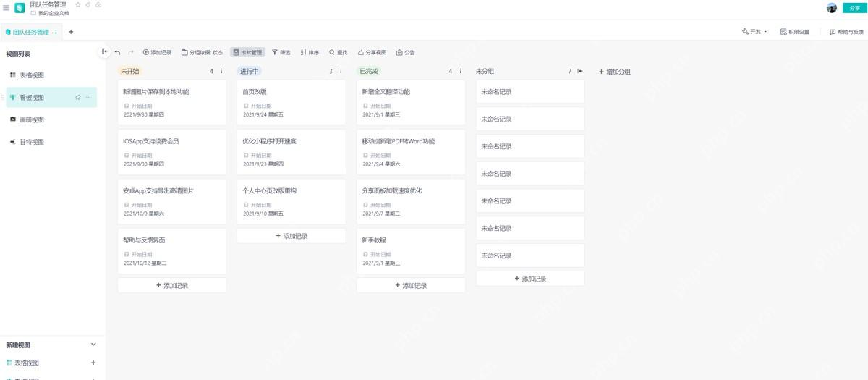
Task: Open the 排序 sort tool
Action: click(x=310, y=52)
